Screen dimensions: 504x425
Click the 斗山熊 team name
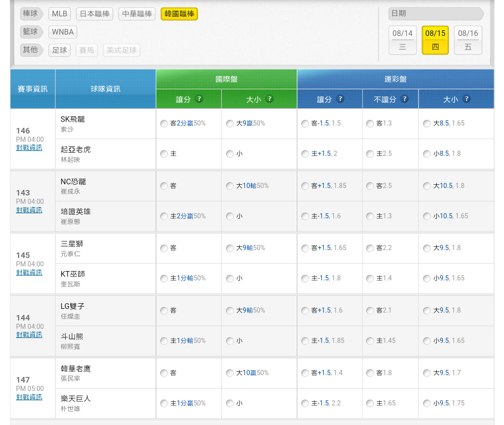click(x=72, y=336)
